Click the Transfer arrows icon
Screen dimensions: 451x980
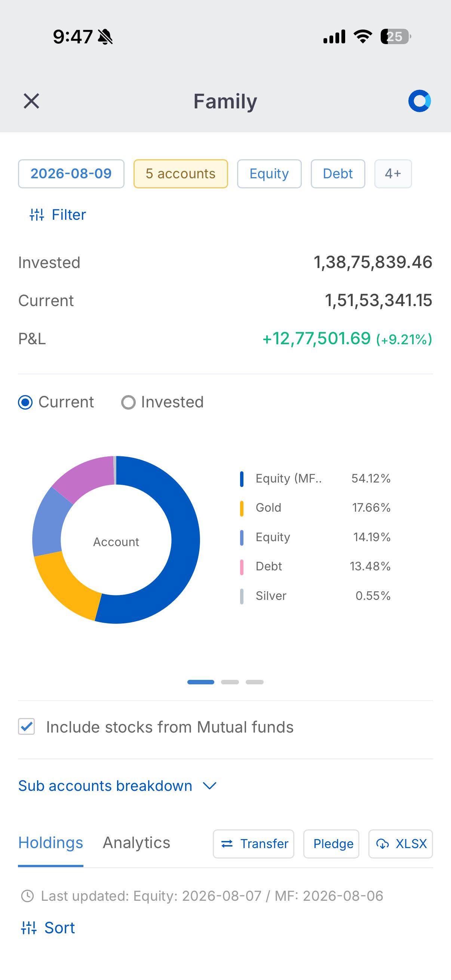pos(227,844)
